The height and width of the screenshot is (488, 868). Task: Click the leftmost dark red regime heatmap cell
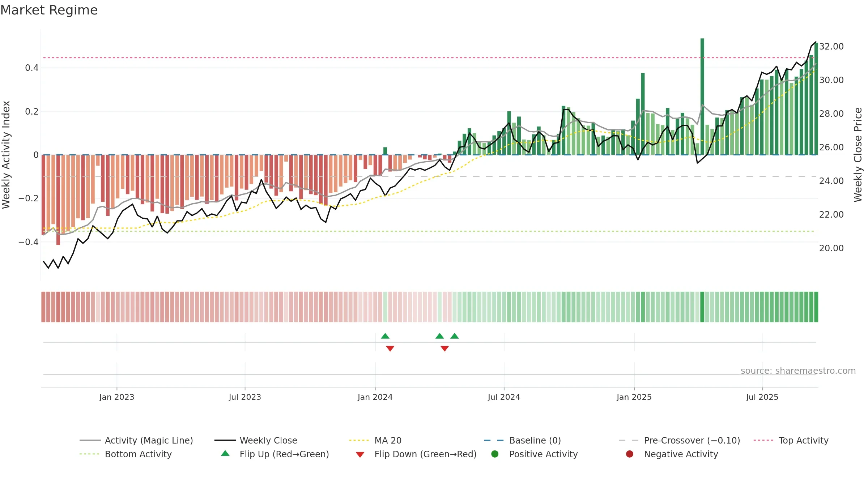(x=43, y=307)
